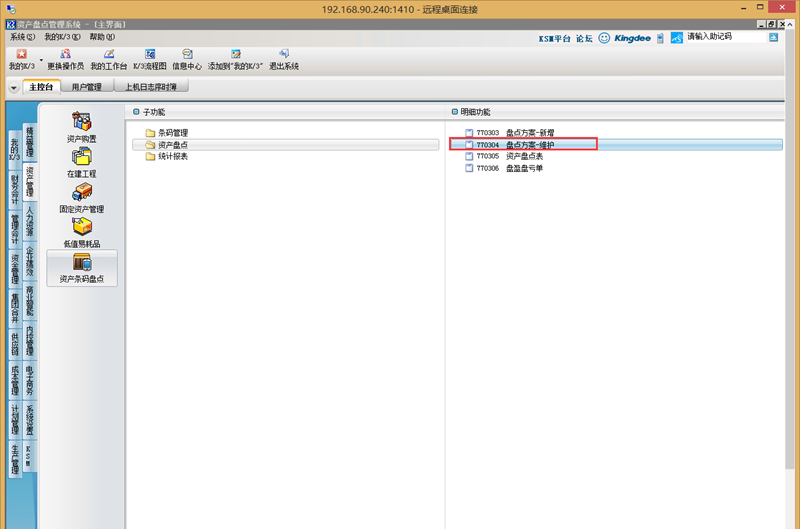Click the 论坛 link
The image size is (800, 529).
point(584,38)
